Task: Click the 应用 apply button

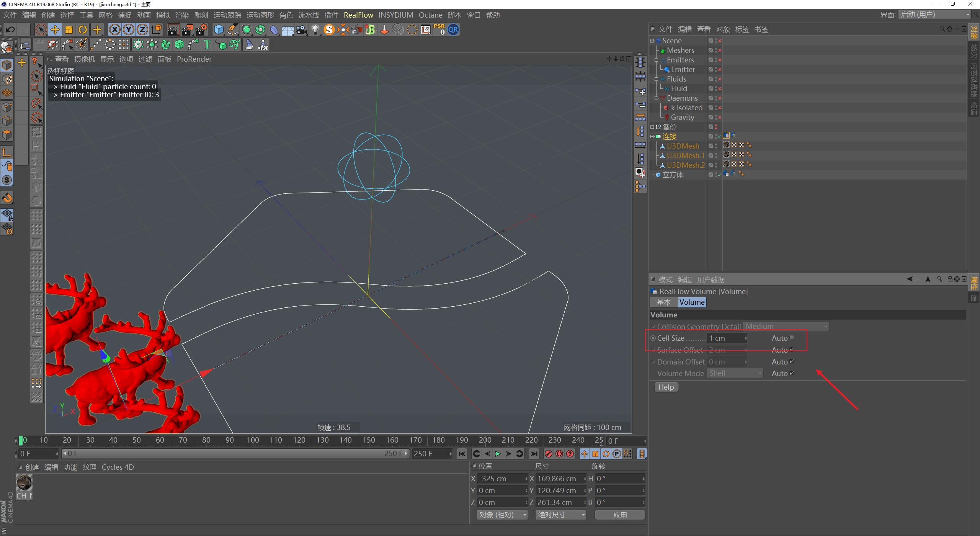Action: click(619, 515)
